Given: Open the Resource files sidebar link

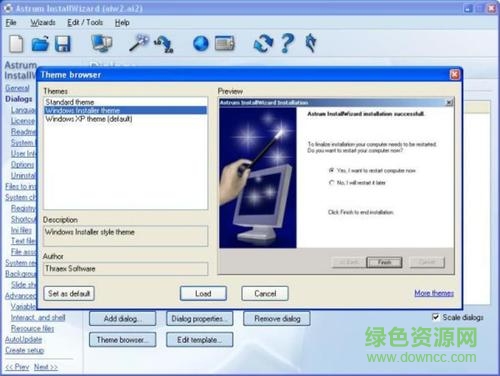Looking at the screenshot, I should [x=32, y=329].
